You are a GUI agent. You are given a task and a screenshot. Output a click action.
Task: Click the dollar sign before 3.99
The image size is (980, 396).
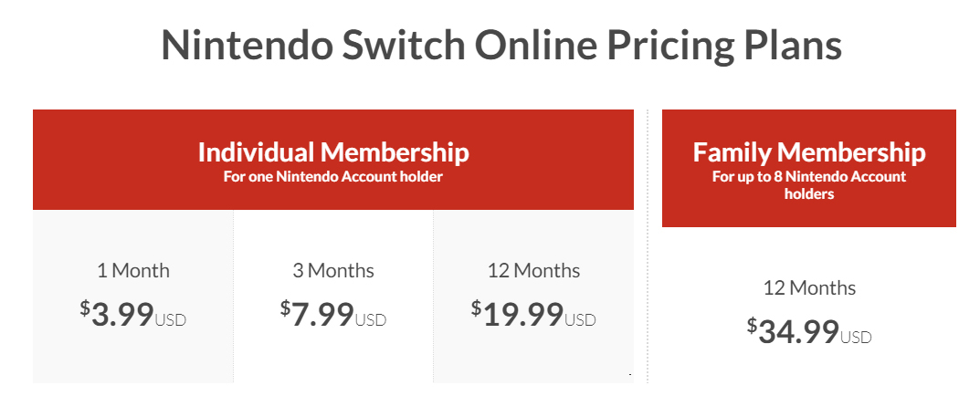(85, 307)
